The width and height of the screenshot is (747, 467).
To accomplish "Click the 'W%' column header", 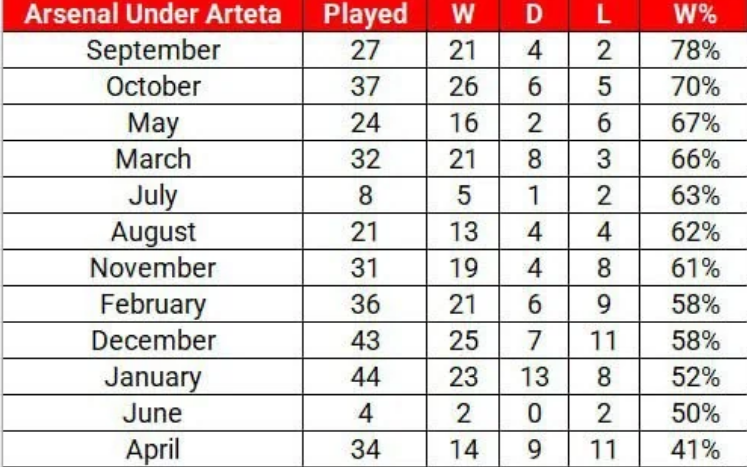I will (694, 14).
